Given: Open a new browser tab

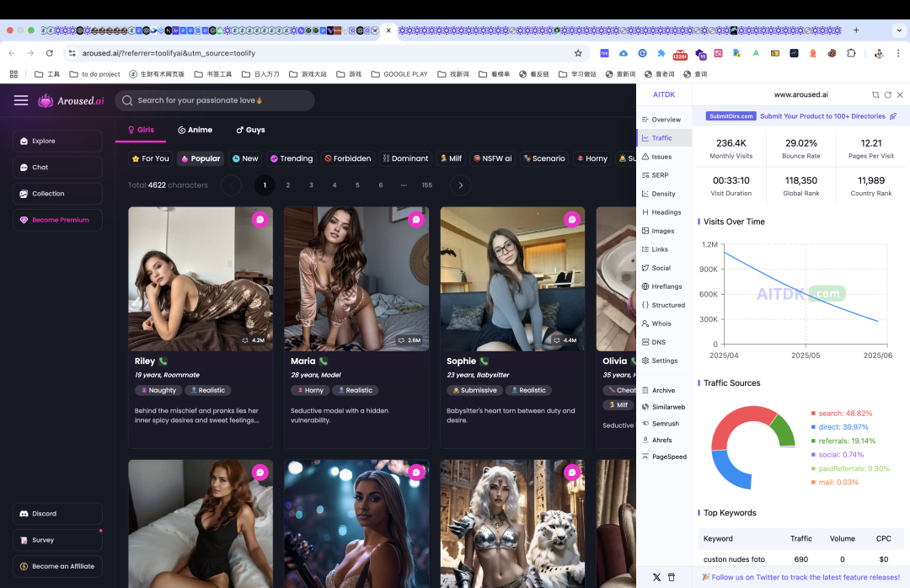Looking at the screenshot, I should pyautogui.click(x=856, y=30).
